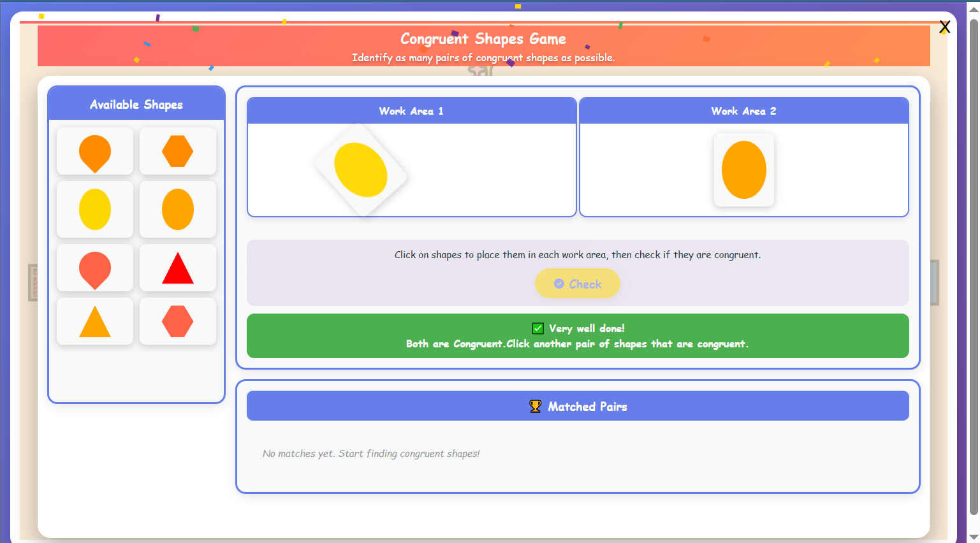Viewport: 980px width, 543px height.
Task: Select the orange teardrop shape
Action: pyautogui.click(x=94, y=151)
